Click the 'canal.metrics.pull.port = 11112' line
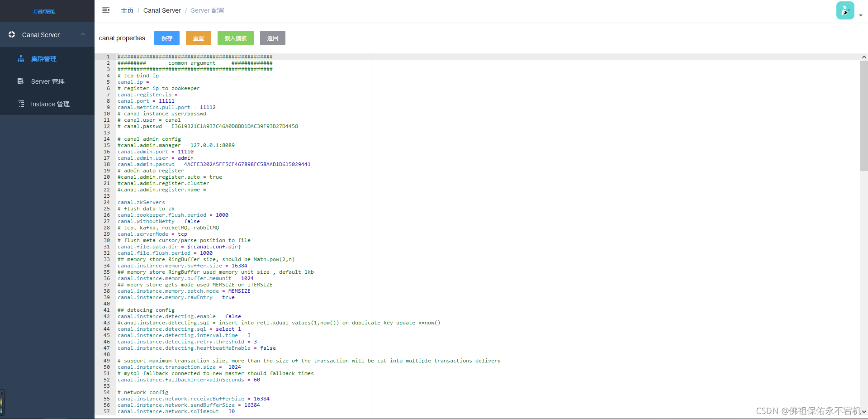The width and height of the screenshot is (868, 419). [166, 107]
